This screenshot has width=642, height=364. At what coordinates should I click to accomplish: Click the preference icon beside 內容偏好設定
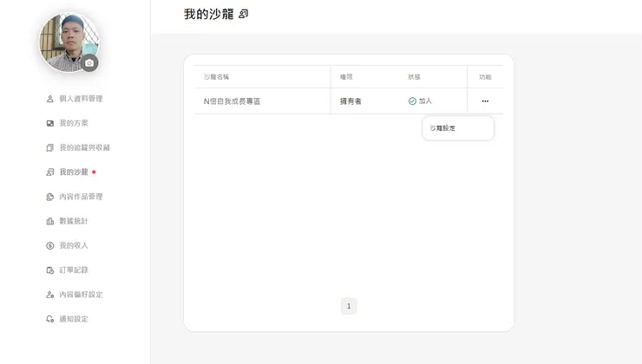(x=50, y=295)
